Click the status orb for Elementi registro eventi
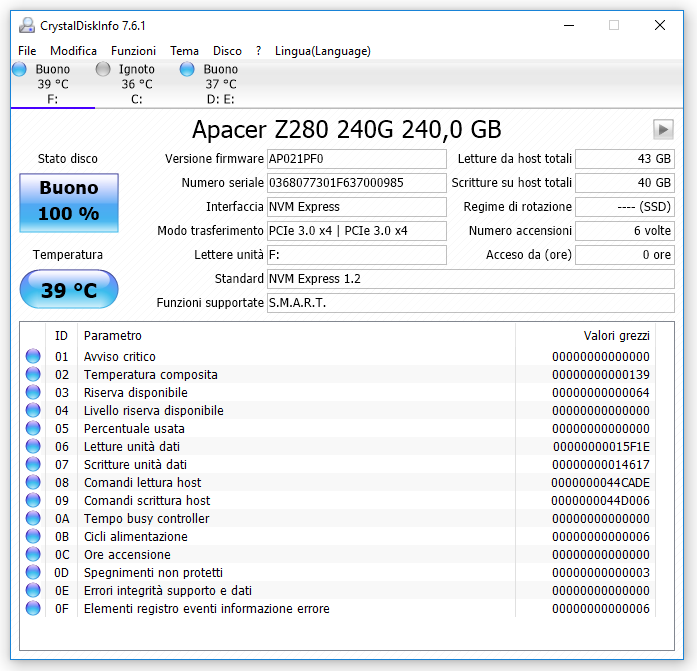 tap(33, 608)
